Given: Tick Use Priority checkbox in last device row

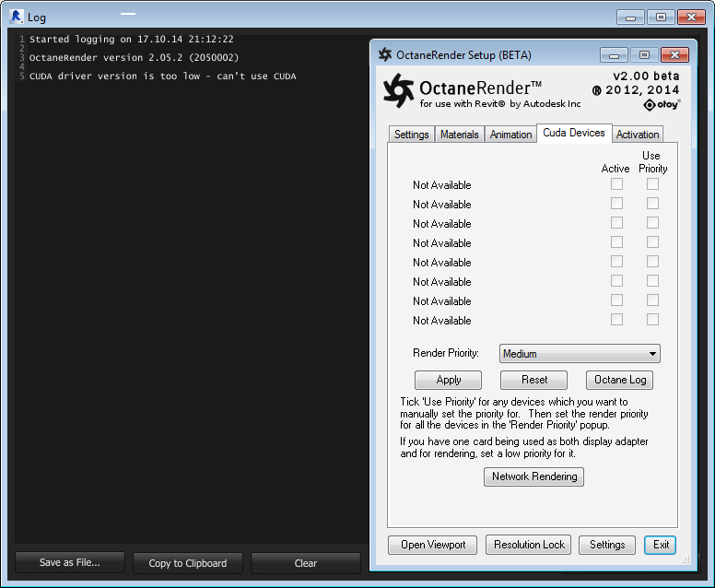Looking at the screenshot, I should coord(652,319).
